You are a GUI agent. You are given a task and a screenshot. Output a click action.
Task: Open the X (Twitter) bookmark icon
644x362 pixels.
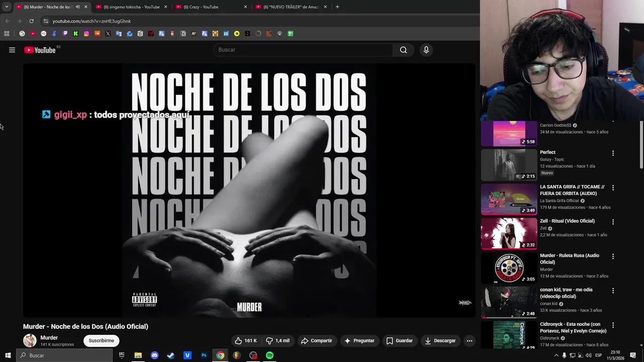(108, 34)
